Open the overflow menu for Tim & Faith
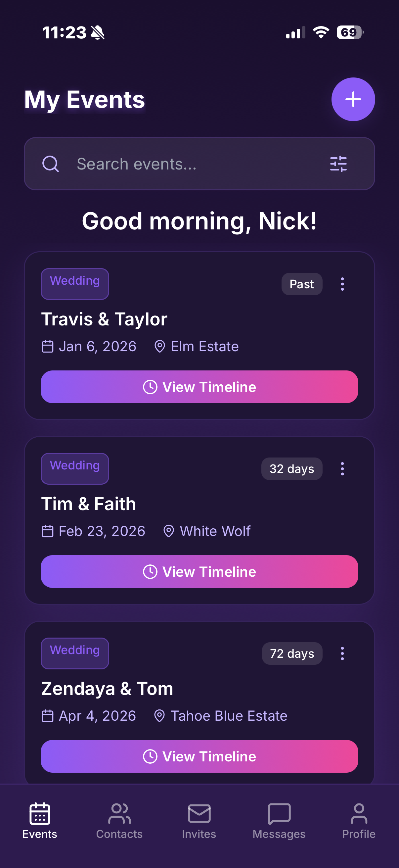This screenshot has height=868, width=399. pos(342,468)
